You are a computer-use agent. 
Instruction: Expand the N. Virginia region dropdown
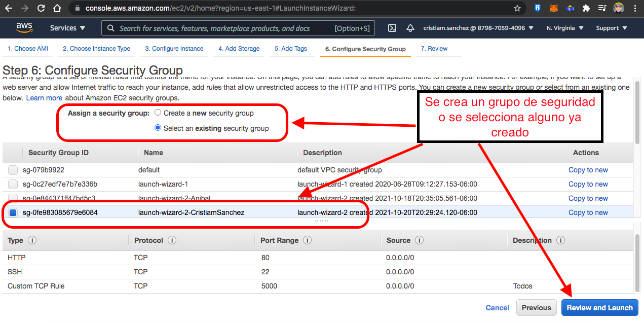coord(564,28)
